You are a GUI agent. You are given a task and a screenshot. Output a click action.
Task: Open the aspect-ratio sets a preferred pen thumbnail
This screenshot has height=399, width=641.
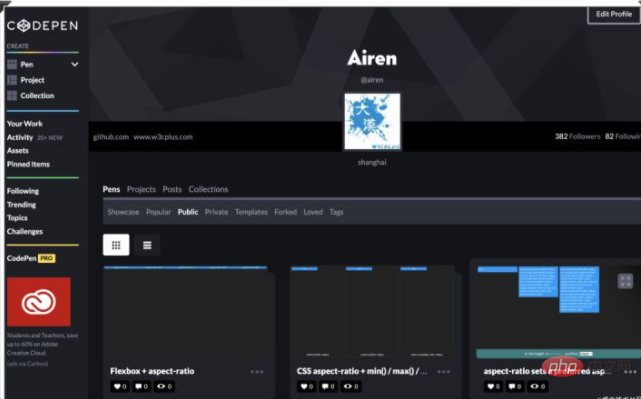click(559, 312)
